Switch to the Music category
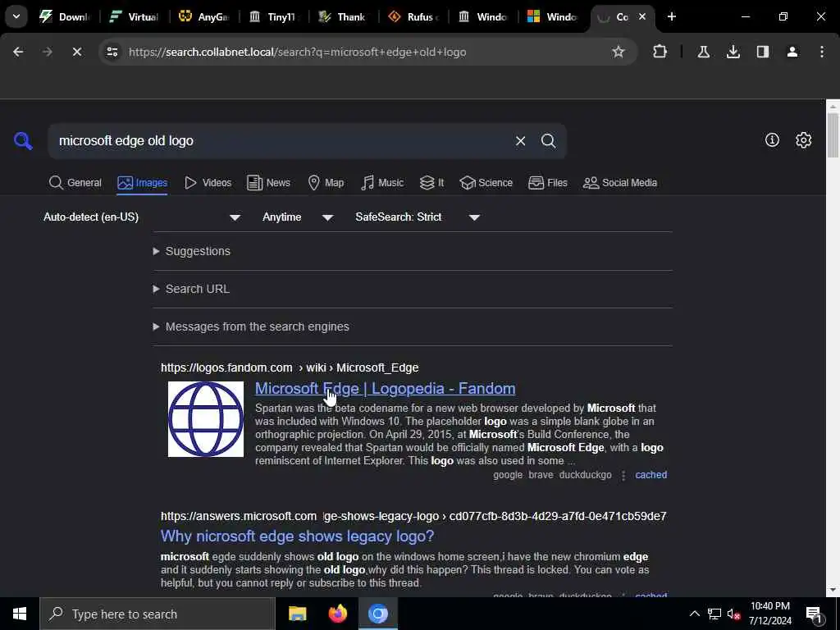The height and width of the screenshot is (630, 840). click(x=382, y=183)
